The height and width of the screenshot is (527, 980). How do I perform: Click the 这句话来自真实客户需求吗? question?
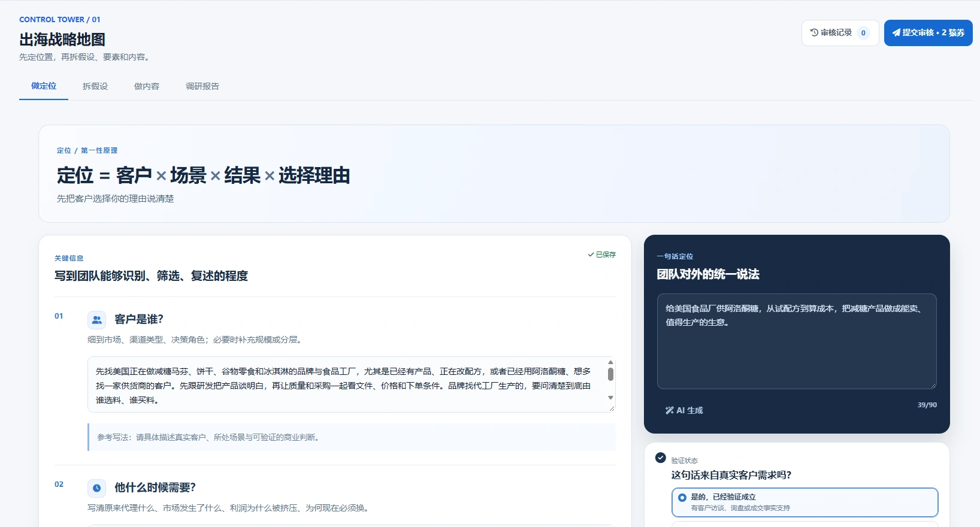(x=731, y=475)
